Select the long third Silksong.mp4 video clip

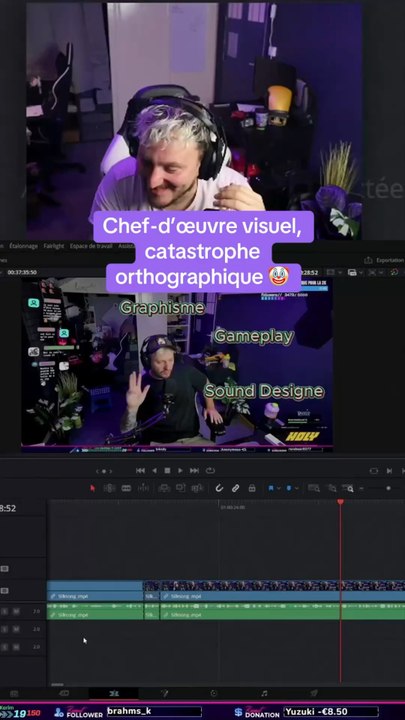[x=282, y=591]
